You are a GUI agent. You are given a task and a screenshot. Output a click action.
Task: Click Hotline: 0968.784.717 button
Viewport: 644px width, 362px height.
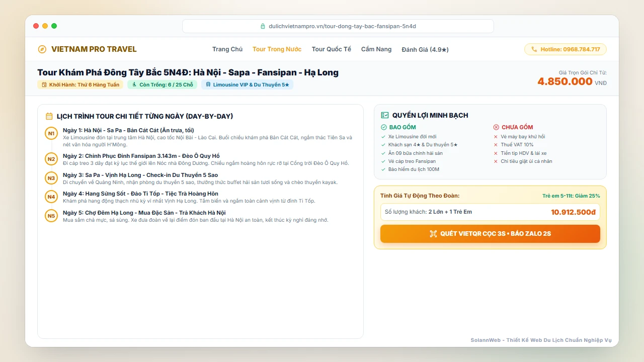(x=566, y=49)
